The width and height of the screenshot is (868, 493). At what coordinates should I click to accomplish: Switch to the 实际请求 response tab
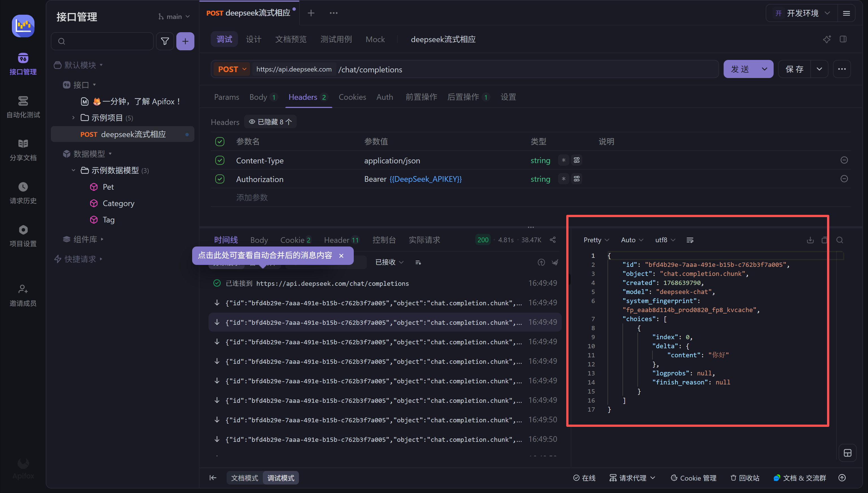tap(424, 240)
